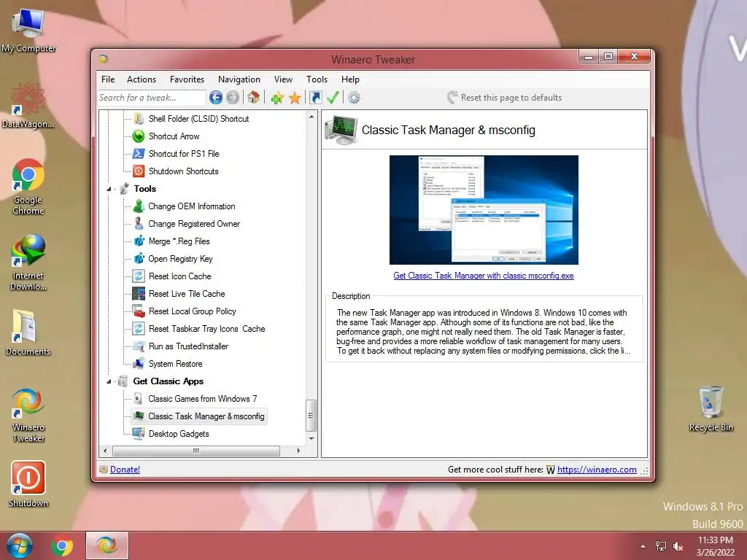Click the Change Registered Owner person icon
747x560 pixels.
pyautogui.click(x=139, y=223)
